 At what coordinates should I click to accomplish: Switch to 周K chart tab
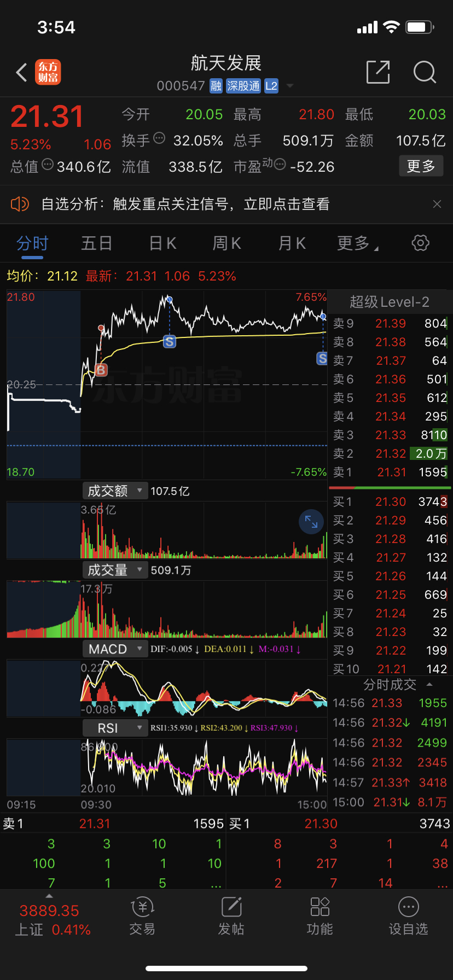click(226, 243)
